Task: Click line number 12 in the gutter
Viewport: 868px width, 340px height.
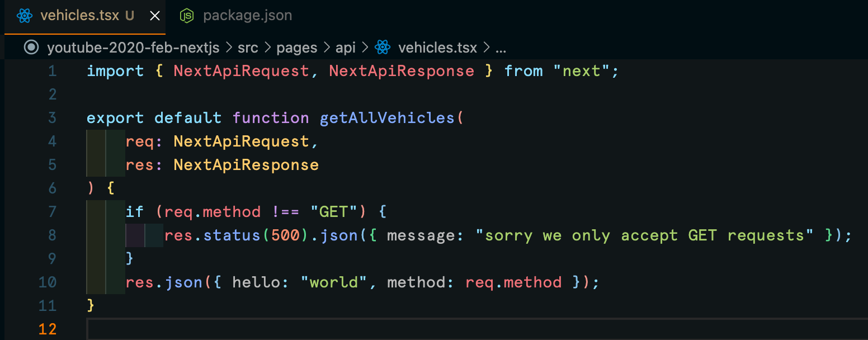Action: (x=48, y=329)
